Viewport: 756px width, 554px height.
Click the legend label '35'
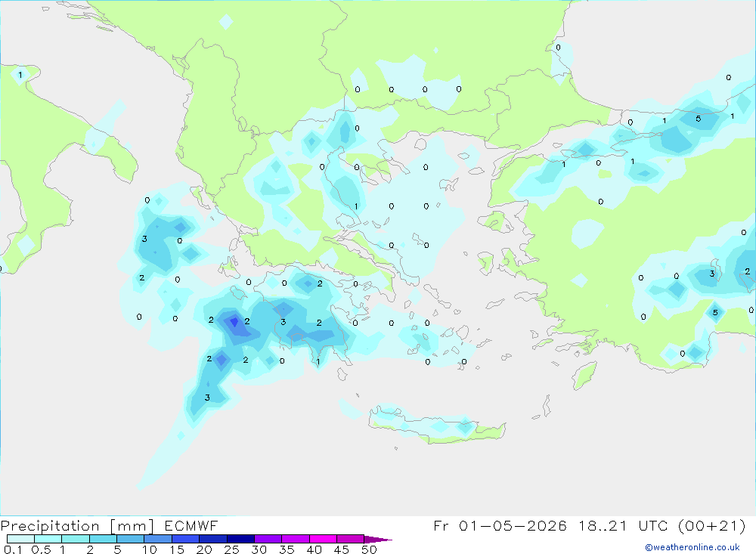(x=287, y=549)
